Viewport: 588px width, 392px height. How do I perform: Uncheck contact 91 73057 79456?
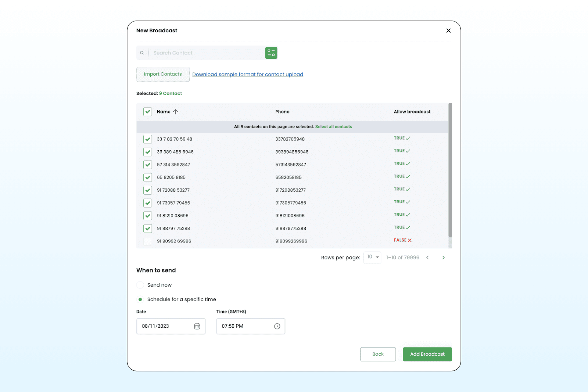pos(148,203)
